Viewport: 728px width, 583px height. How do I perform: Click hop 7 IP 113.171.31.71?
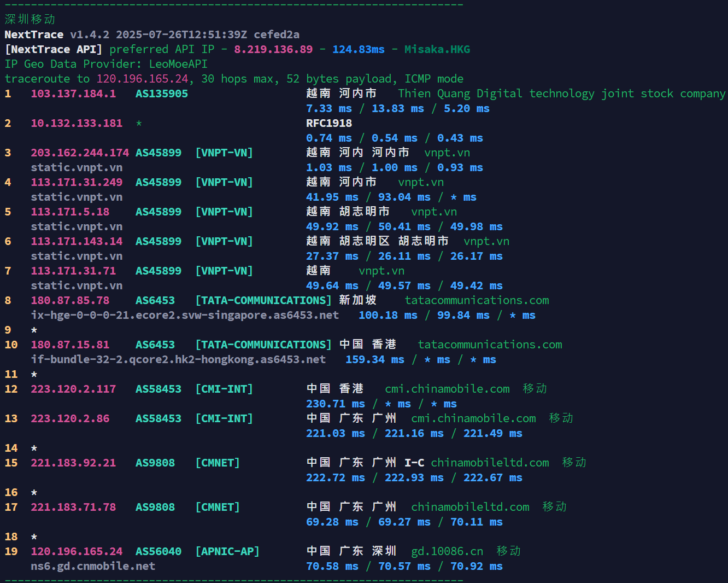pyautogui.click(x=73, y=271)
